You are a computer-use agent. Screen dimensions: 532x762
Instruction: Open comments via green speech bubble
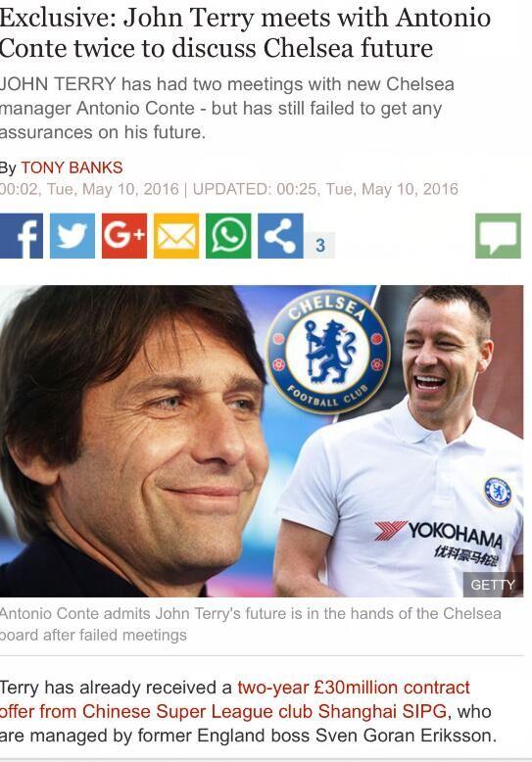(x=498, y=236)
